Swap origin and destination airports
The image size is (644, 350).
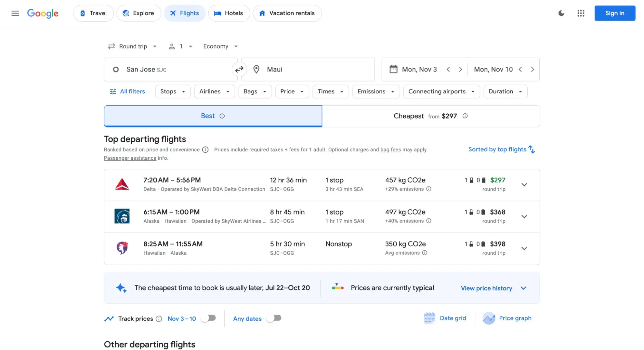239,70
